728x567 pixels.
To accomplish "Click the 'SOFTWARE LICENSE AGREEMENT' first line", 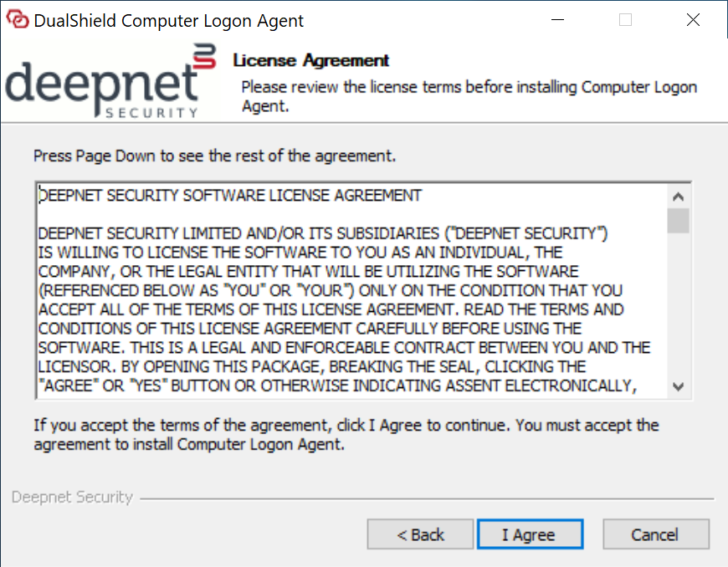I will point(230,196).
